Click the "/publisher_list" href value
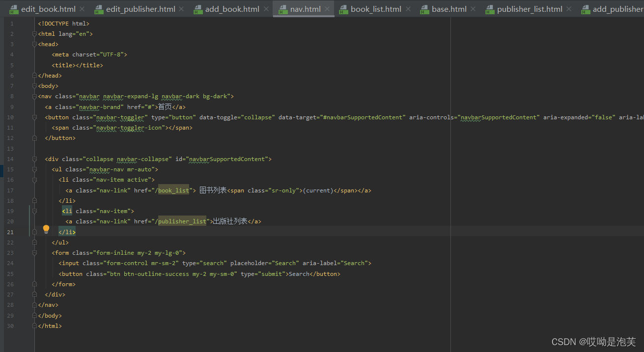Image resolution: width=644 pixels, height=352 pixels. [x=180, y=221]
